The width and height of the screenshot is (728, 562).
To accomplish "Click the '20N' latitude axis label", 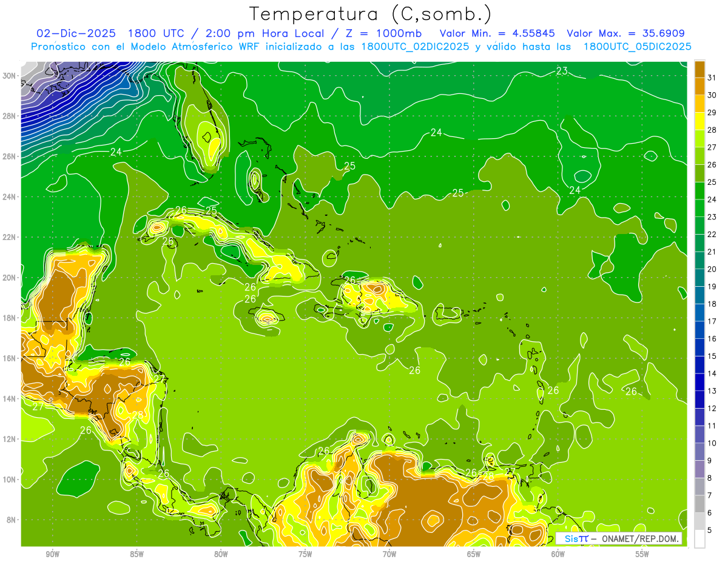I will point(10,278).
